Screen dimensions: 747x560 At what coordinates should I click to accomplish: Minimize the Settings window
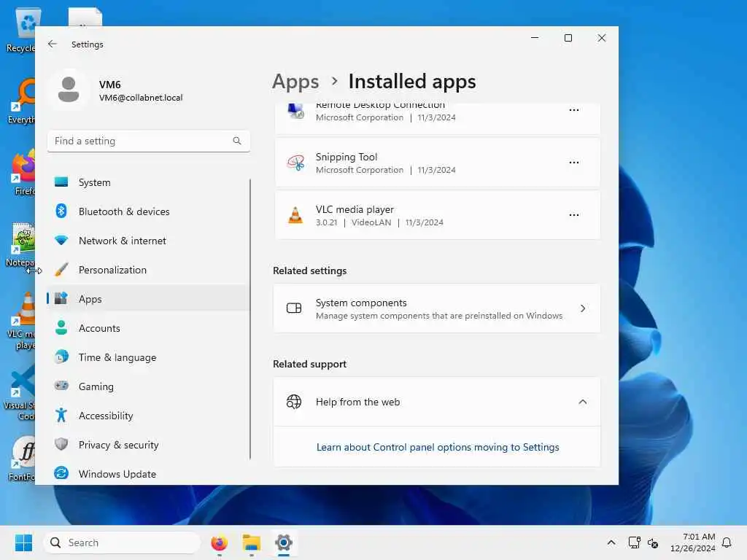[535, 38]
